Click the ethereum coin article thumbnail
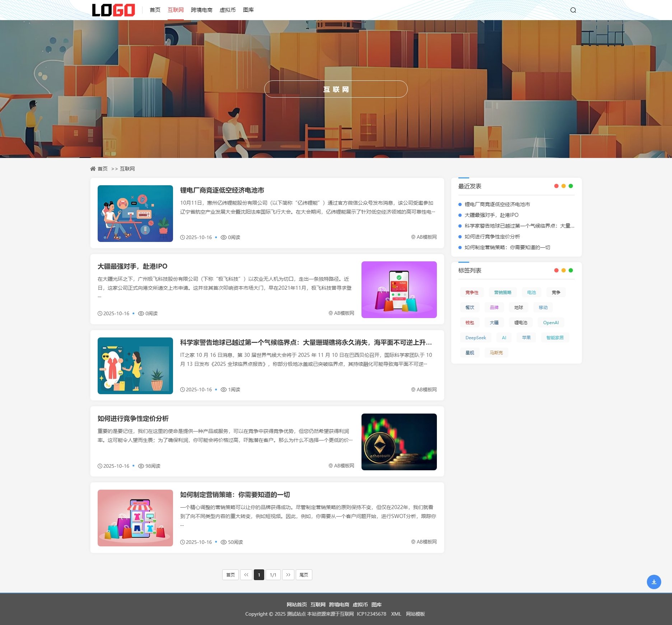The image size is (672, 625). click(x=399, y=442)
